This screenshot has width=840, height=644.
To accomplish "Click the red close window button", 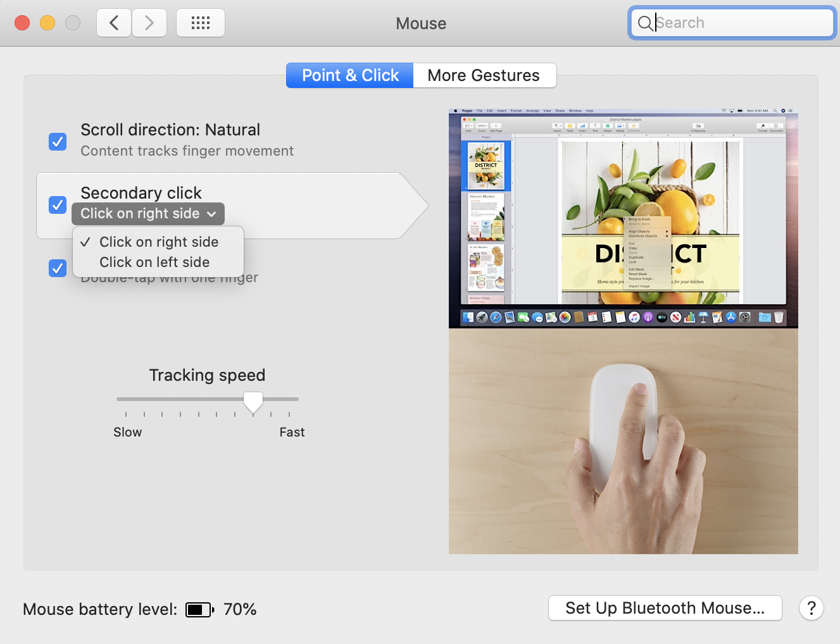I will 22,23.
